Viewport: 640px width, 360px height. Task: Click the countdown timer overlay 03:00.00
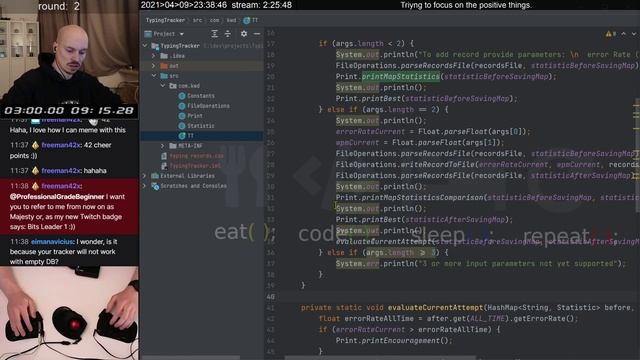pyautogui.click(x=34, y=111)
